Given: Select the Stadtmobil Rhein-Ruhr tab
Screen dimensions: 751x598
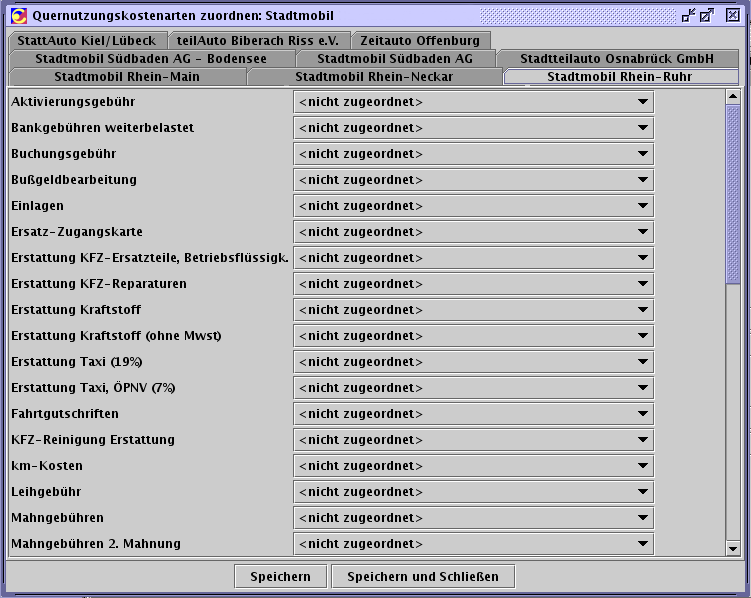Looking at the screenshot, I should coord(620,77).
